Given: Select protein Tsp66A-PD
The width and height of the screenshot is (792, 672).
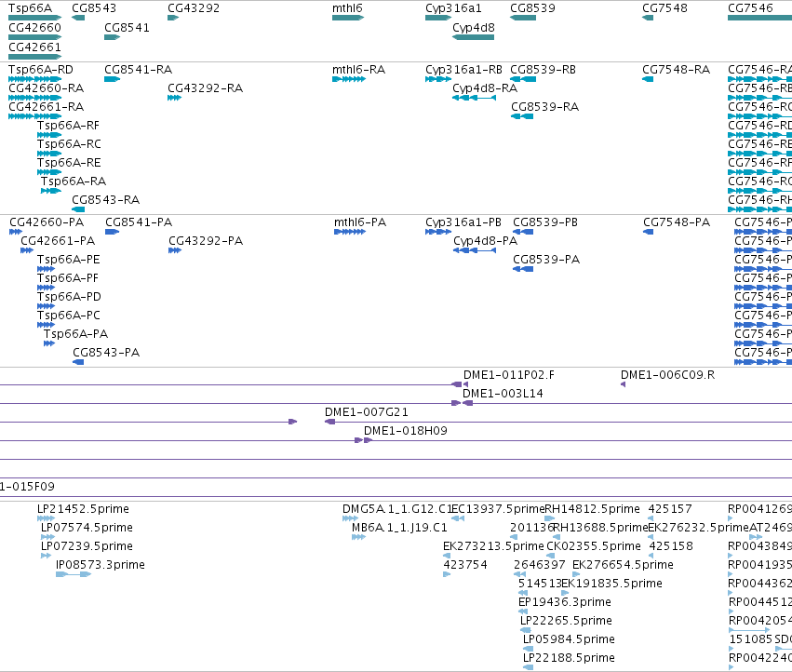Looking at the screenshot, I should [x=46, y=306].
